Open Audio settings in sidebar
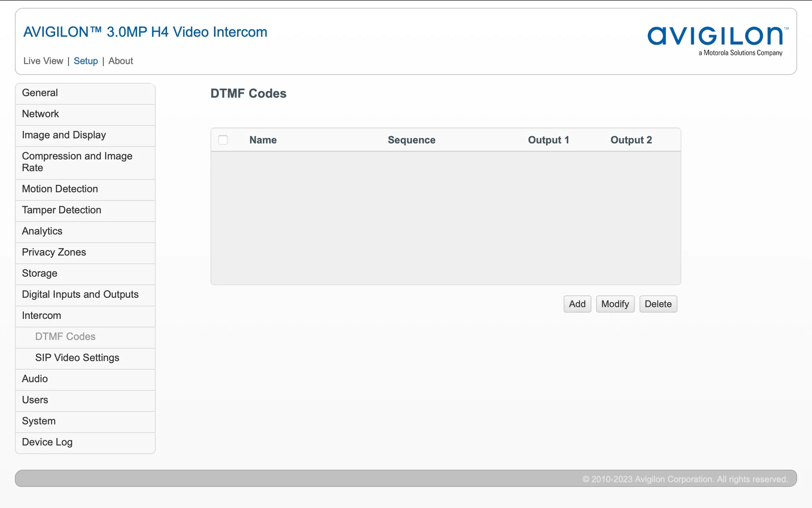Screen dimensions: 812x508 pos(85,379)
